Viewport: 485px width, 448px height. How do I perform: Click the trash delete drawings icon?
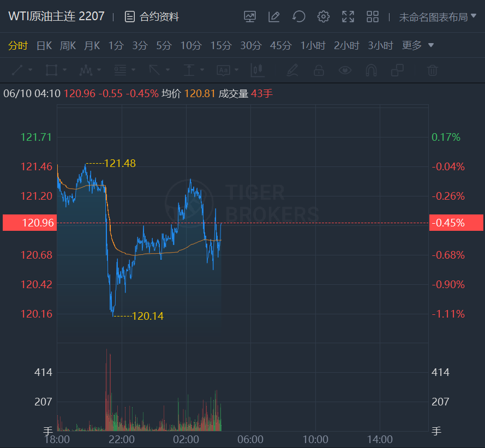coord(432,70)
